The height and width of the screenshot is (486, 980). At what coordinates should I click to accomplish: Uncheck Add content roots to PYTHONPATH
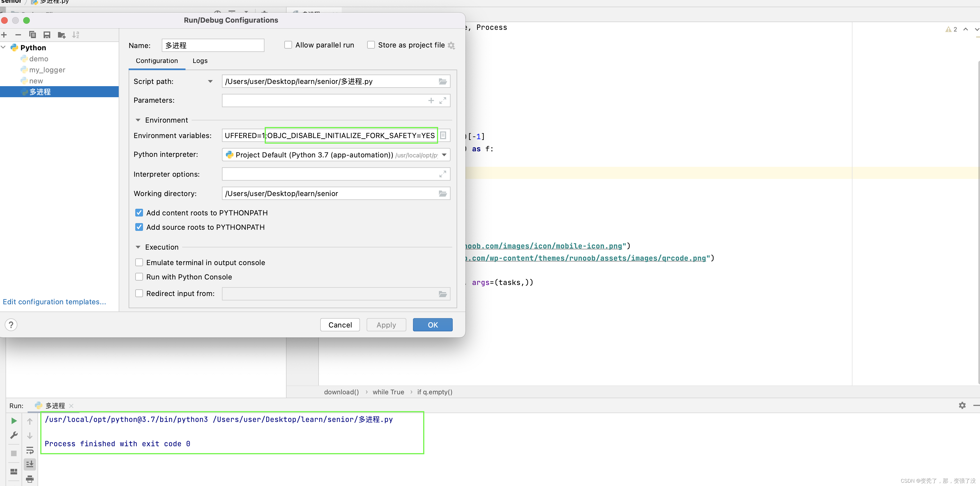[x=139, y=213]
